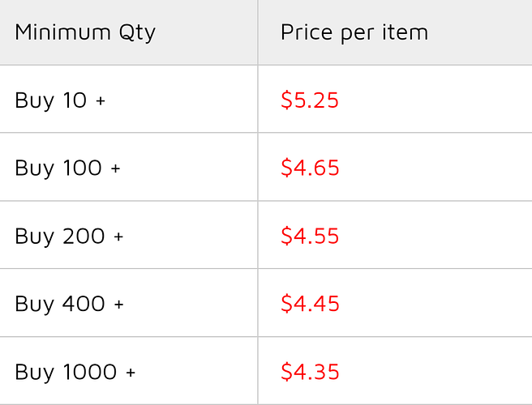Click the number 400 in quantity column
The image size is (532, 405).
[84, 304]
